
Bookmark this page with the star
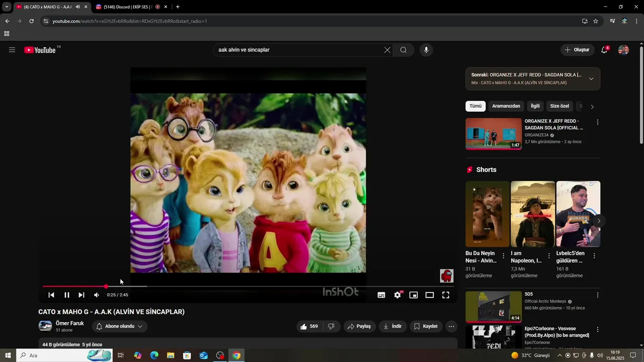click(596, 21)
